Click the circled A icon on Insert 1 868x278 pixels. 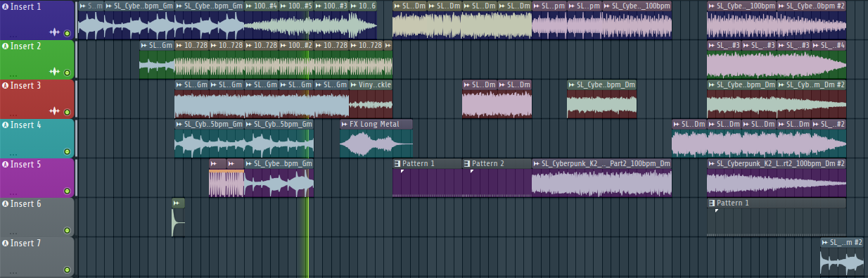(x=5, y=7)
